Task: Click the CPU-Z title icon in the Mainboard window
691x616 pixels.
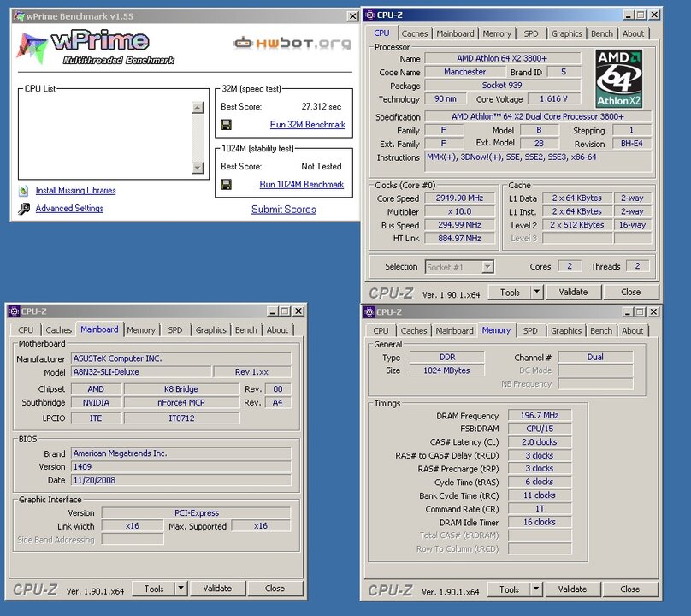Action: 14,311
